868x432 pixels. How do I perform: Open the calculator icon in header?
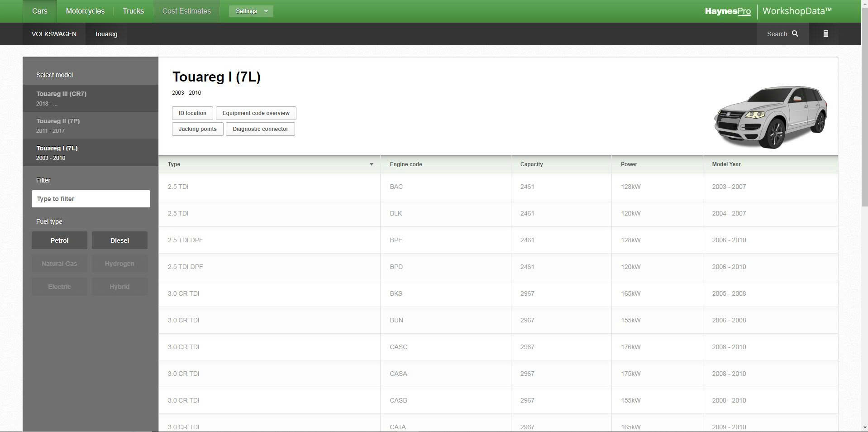tap(825, 34)
